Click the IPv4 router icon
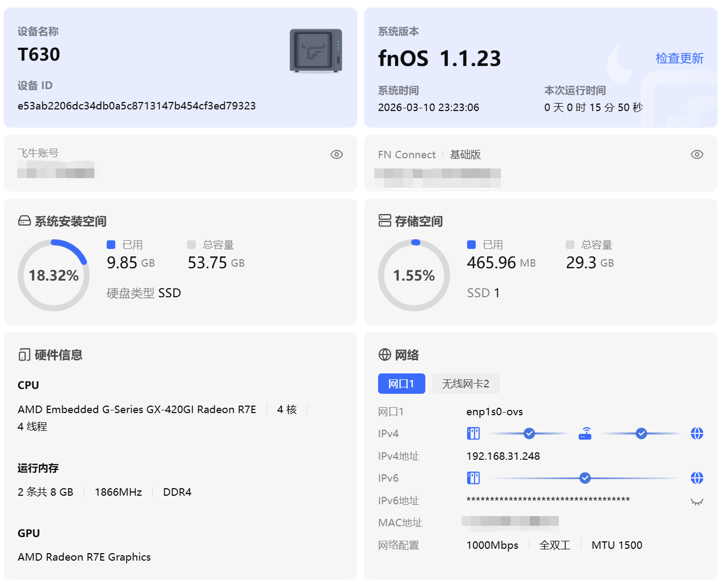Viewport: 724px width, 588px height. 585,433
